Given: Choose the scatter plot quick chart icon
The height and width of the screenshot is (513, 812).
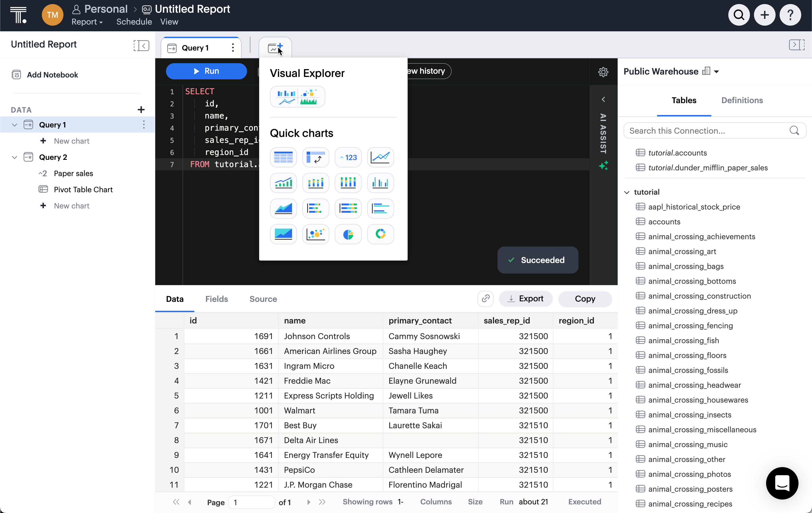Looking at the screenshot, I should (x=316, y=234).
